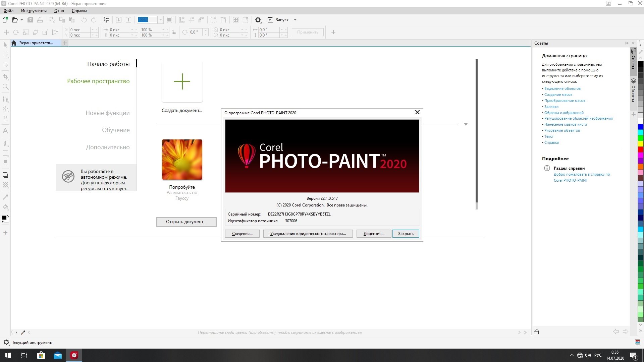Screen dimensions: 644x362
Task: Click the Лицензия... button in dialog
Action: pos(374,234)
